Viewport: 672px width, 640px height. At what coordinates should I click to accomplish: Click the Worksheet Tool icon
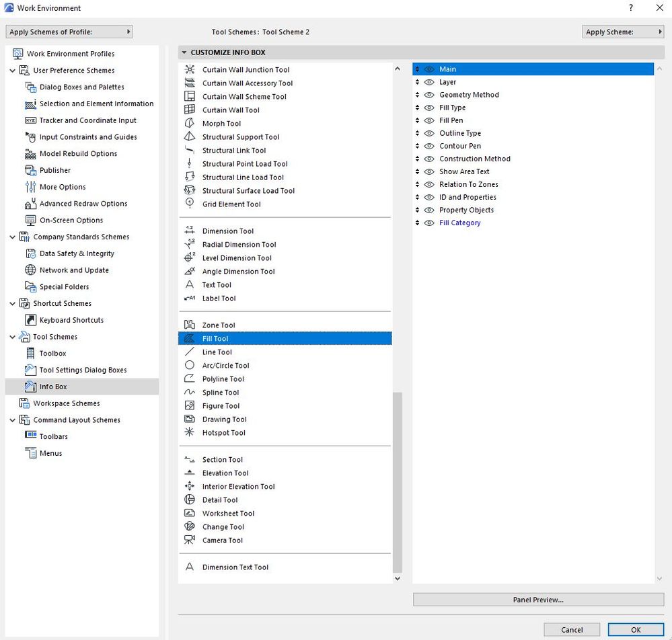tap(190, 513)
